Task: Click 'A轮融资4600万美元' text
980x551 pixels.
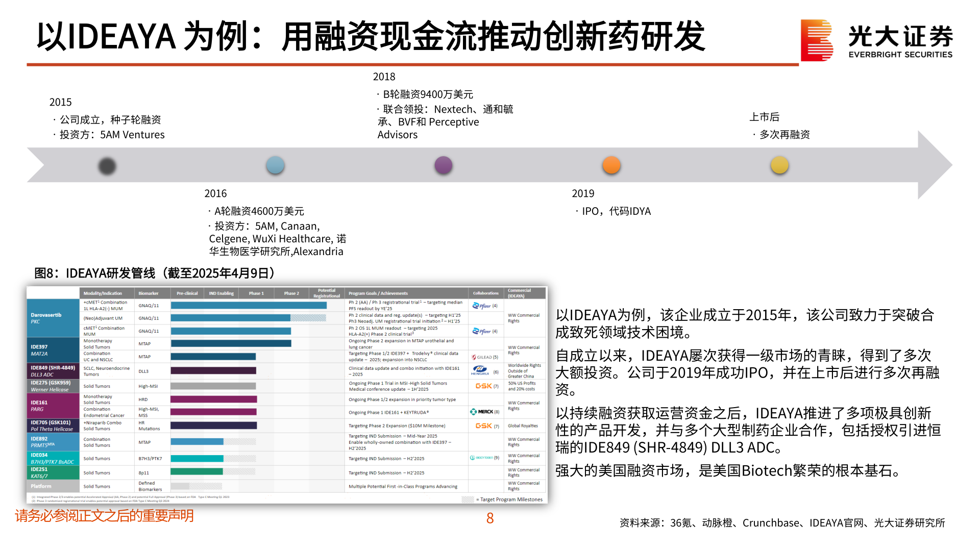Action: (x=259, y=211)
